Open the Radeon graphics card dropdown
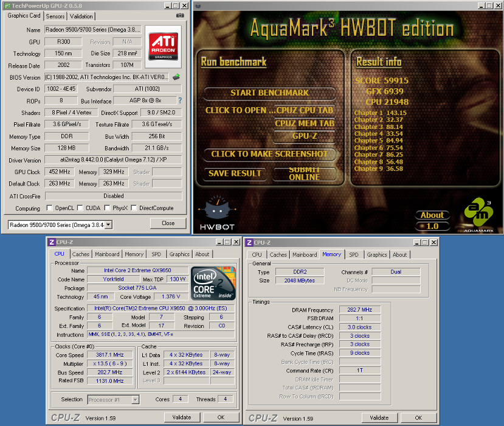Image resolution: width=504 pixels, height=426 pixels. click(109, 225)
